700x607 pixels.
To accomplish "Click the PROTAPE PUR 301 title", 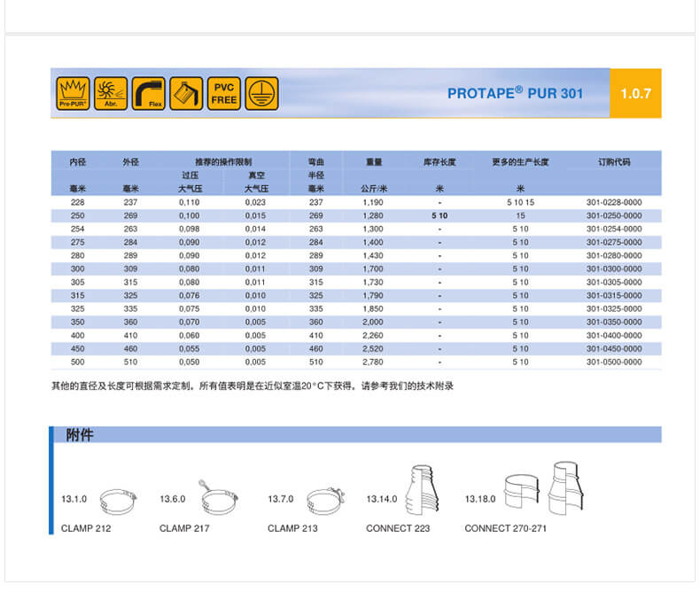I will tap(515, 93).
